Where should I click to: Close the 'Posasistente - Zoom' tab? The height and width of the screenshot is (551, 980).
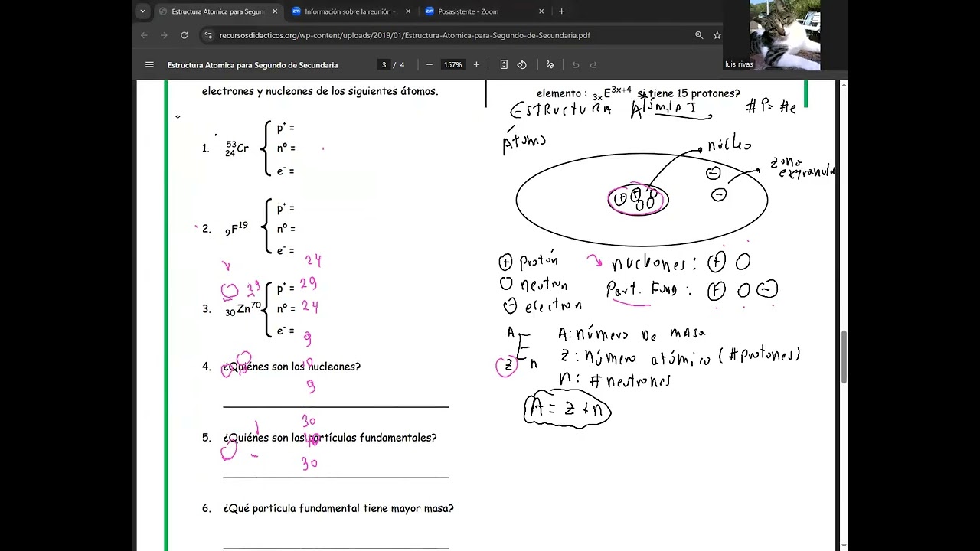point(541,11)
